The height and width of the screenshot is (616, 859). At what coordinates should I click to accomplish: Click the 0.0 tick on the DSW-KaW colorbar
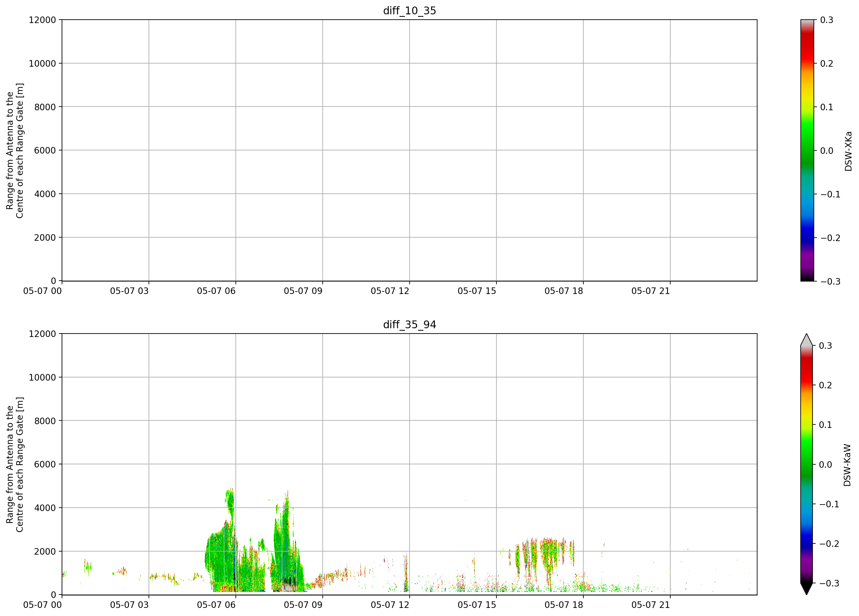[x=826, y=465]
